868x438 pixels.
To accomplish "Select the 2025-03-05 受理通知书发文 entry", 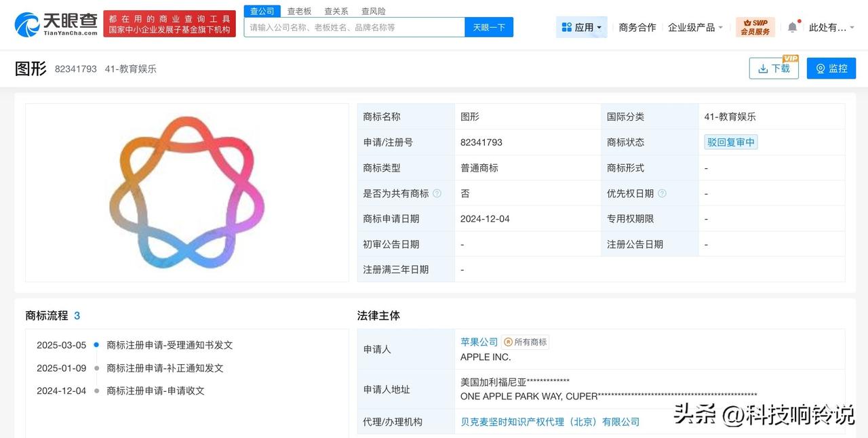I will (x=134, y=345).
